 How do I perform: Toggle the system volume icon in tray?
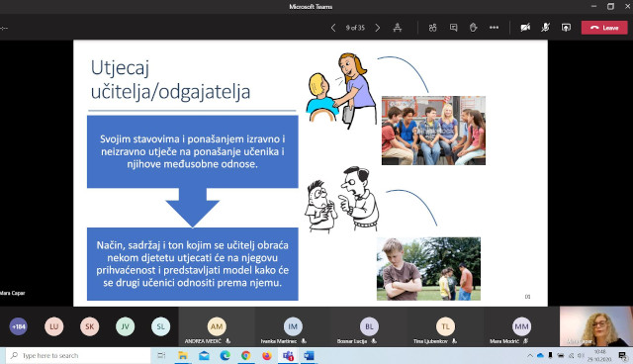pos(581,355)
